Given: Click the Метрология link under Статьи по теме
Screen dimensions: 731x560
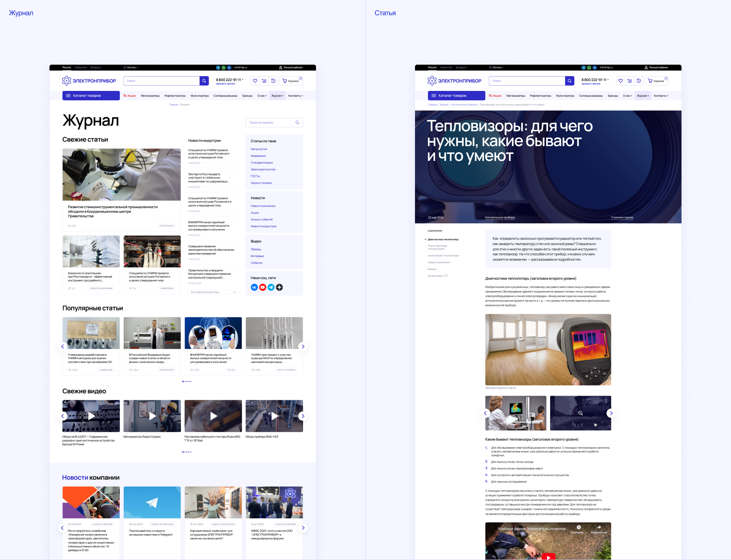Looking at the screenshot, I should (259, 149).
